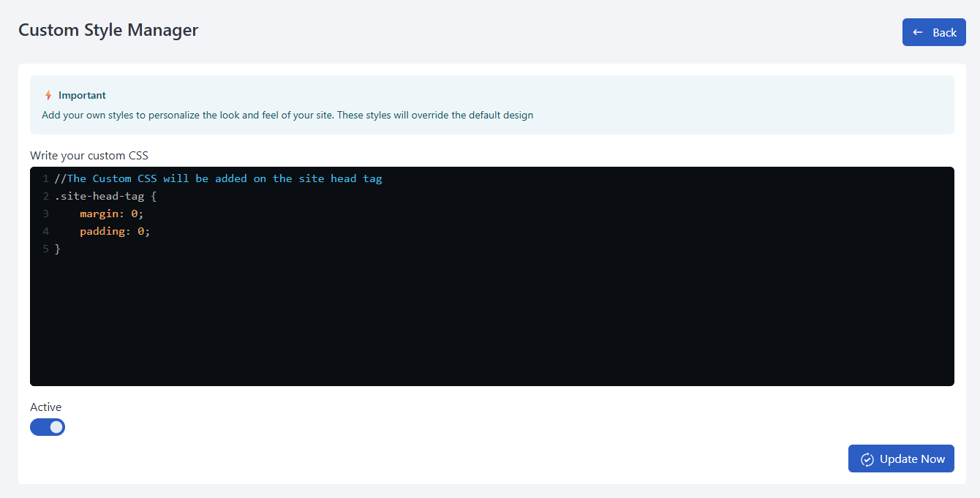Select line number 5 in the editor gutter
The width and height of the screenshot is (980, 498).
pyautogui.click(x=45, y=249)
